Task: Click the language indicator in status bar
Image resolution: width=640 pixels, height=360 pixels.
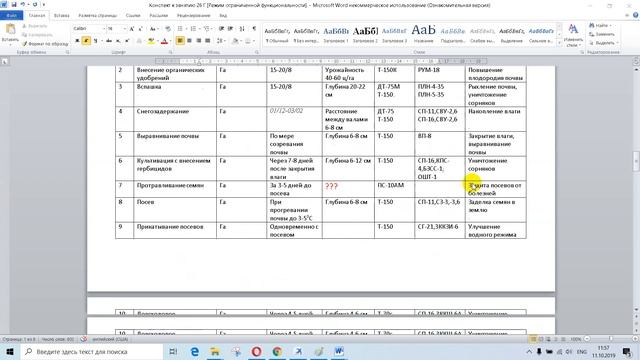Action: 110,339
